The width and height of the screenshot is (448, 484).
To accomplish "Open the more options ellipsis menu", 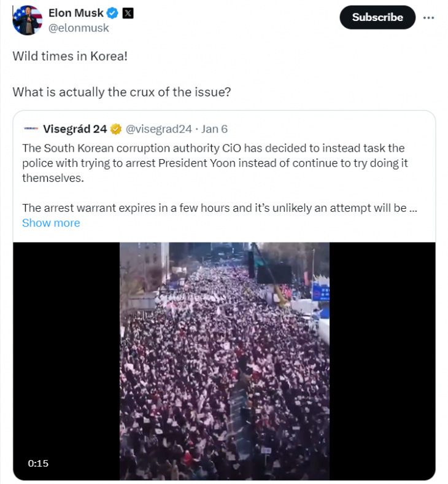I will click(x=428, y=17).
